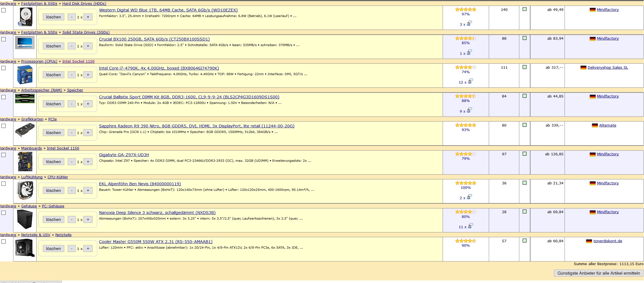The height and width of the screenshot is (283, 644).
Task: Remove the Sapphire Radeon R9 390 via löschen
Action: (x=53, y=133)
